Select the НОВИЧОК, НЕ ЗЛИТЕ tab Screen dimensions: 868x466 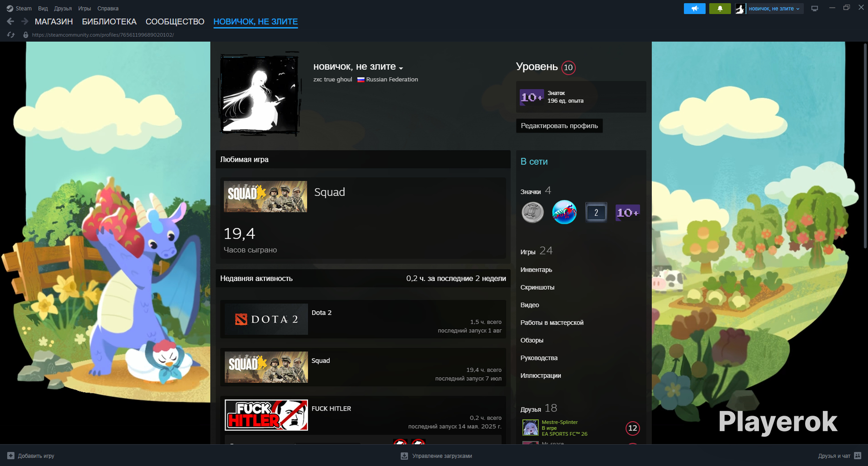click(x=255, y=21)
